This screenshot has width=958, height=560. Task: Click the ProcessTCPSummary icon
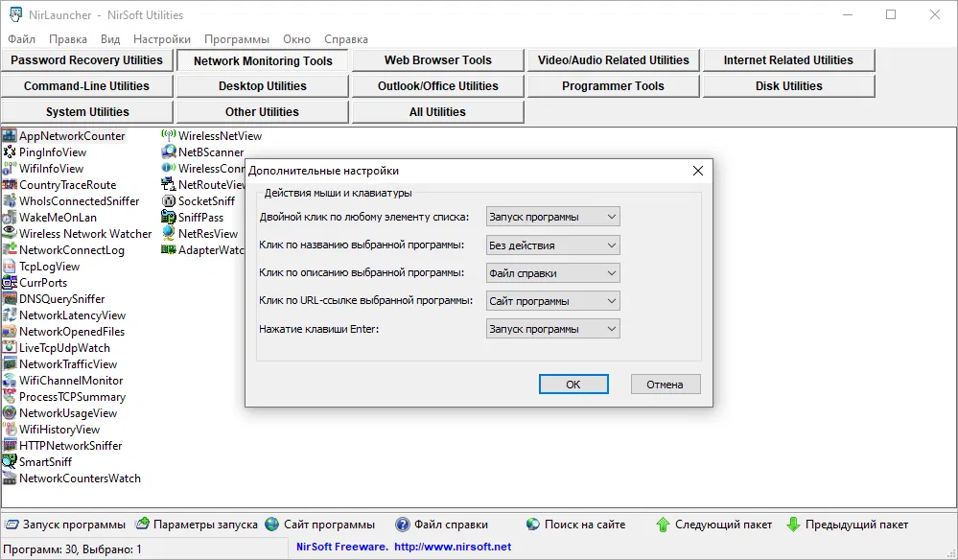coord(10,396)
